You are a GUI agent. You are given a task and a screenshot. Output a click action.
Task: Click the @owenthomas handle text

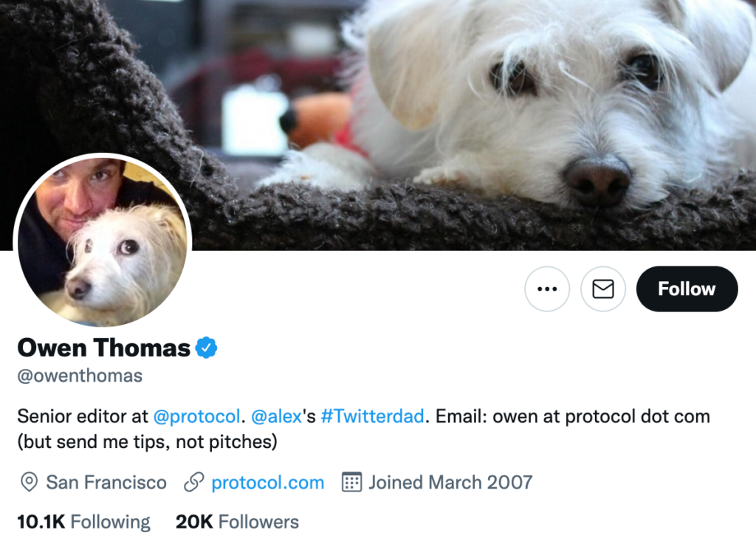pos(80,376)
